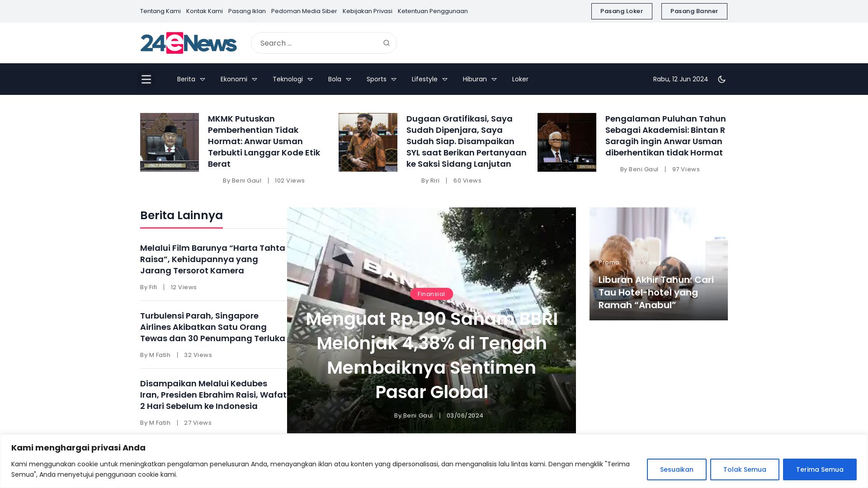The image size is (868, 488).
Task: Open Harta Tahta Raisa film article
Action: [212, 259]
